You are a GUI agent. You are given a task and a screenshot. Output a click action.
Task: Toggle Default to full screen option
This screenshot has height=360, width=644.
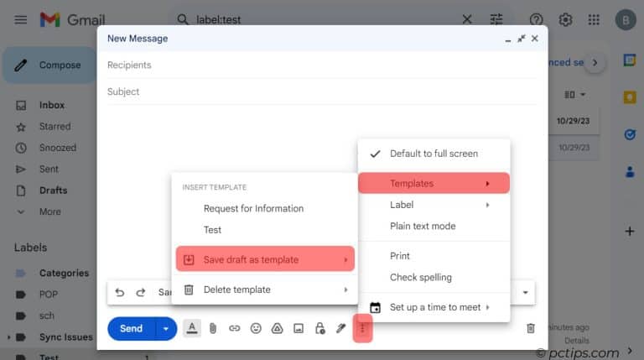434,154
